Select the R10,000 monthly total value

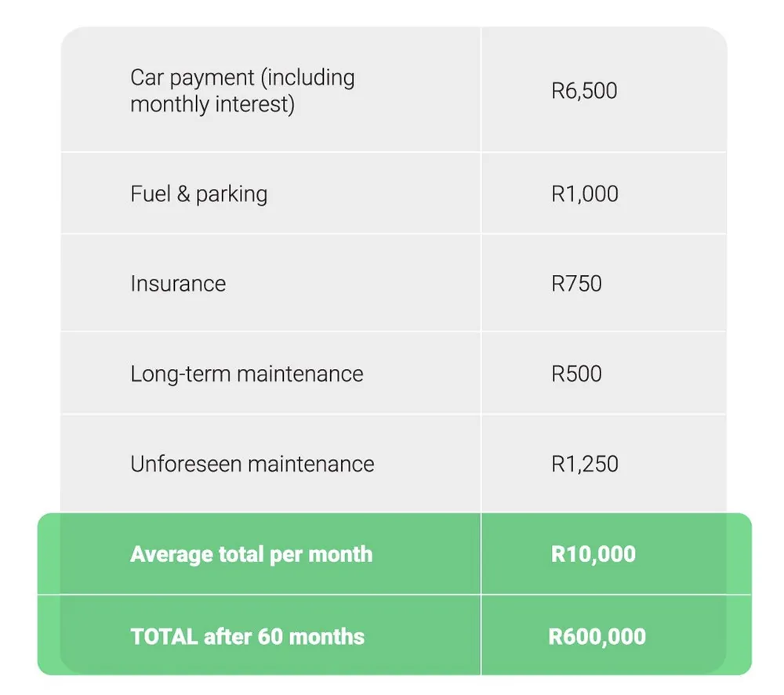coord(593,555)
